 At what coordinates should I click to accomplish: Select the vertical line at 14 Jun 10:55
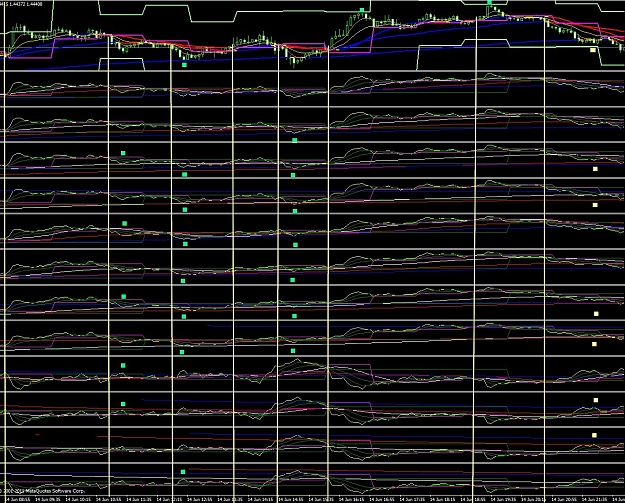point(109,263)
